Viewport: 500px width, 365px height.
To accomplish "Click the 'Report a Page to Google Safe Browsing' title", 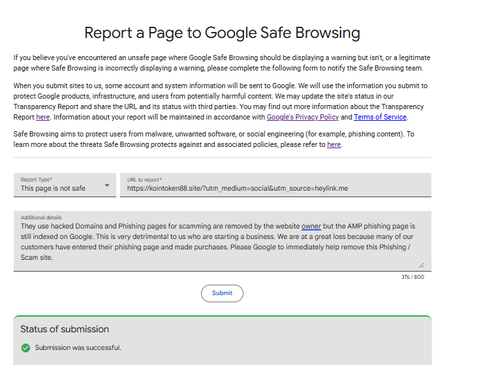I will click(222, 33).
